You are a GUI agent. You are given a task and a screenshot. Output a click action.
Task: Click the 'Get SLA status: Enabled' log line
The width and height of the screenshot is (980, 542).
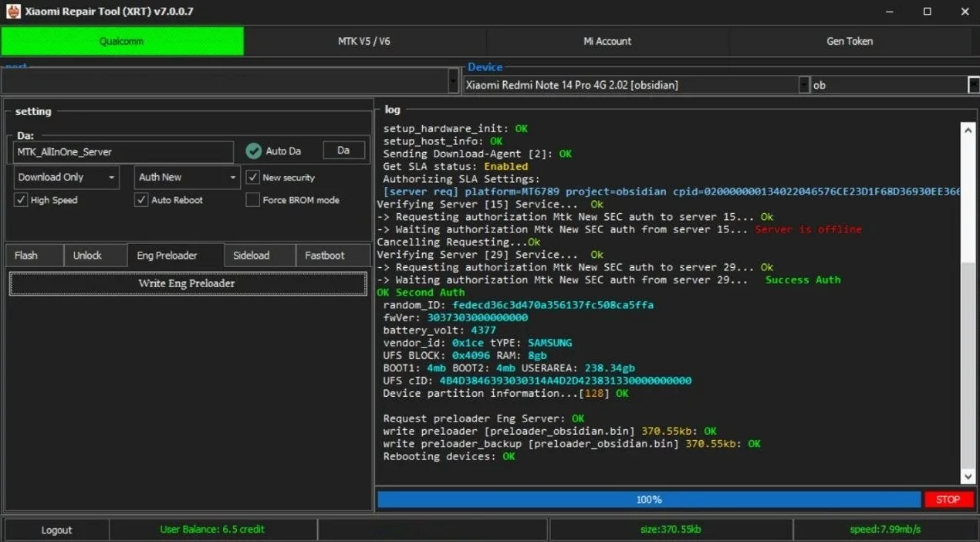tap(455, 166)
